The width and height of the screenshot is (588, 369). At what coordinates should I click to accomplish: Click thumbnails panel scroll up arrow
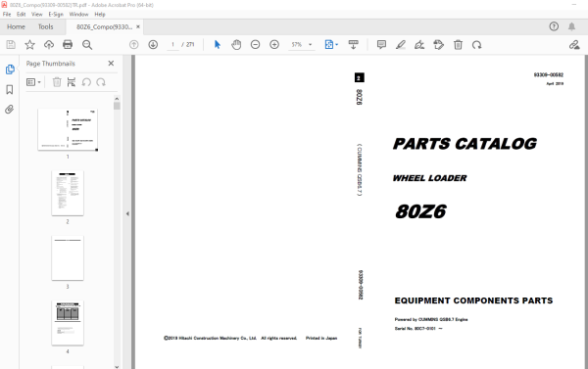point(117,99)
